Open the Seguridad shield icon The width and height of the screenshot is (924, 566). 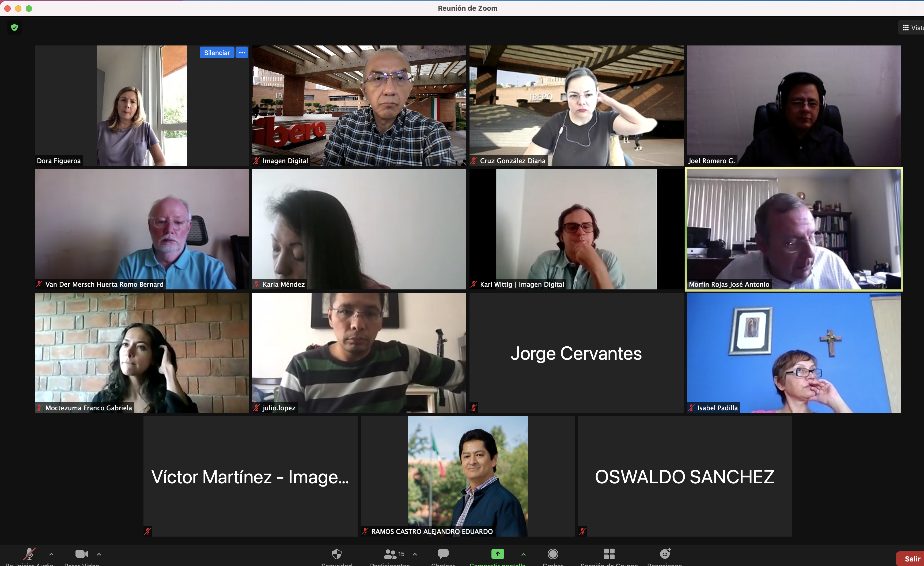click(336, 554)
